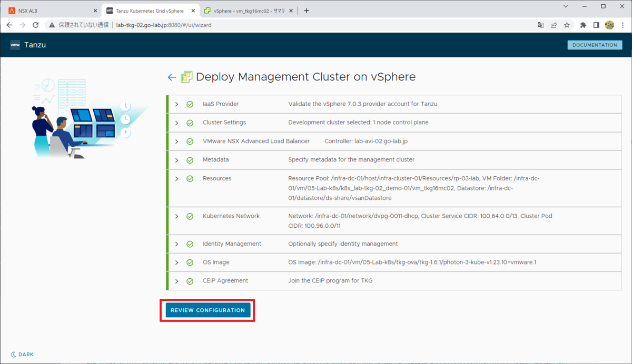632x364 pixels.
Task: Click the "Optionally specify identity management" text
Action: (x=343, y=244)
